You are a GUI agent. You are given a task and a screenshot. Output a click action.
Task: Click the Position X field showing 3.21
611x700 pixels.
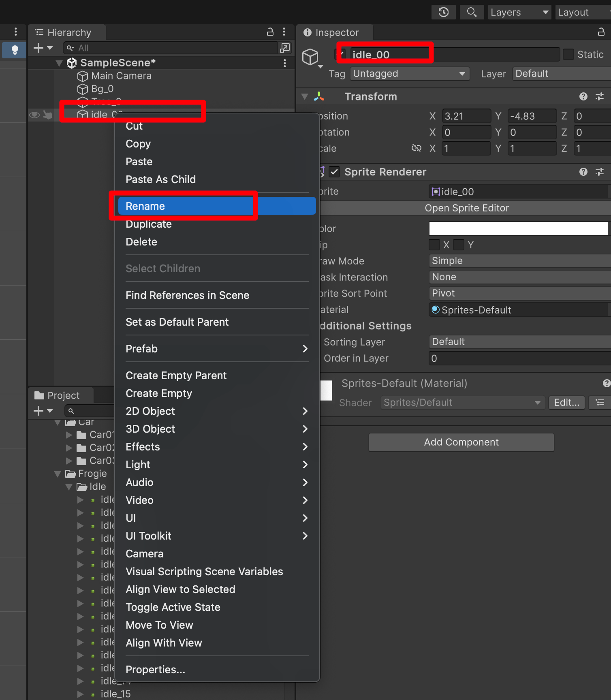[466, 116]
